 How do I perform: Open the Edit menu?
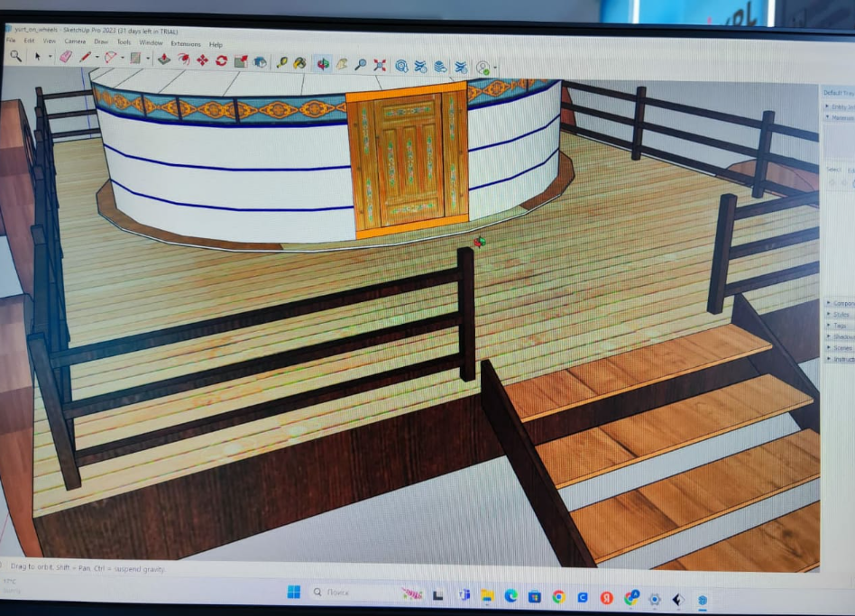pyautogui.click(x=29, y=41)
